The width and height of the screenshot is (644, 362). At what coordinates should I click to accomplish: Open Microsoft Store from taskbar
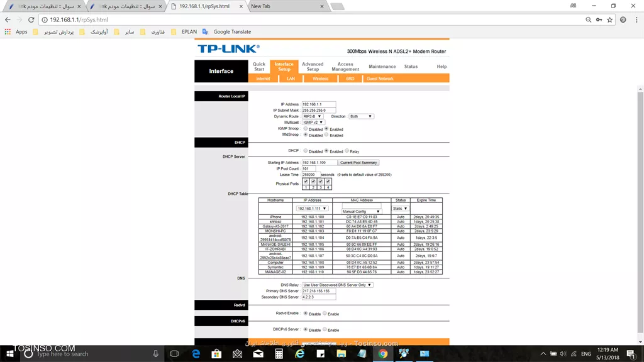tap(216, 353)
